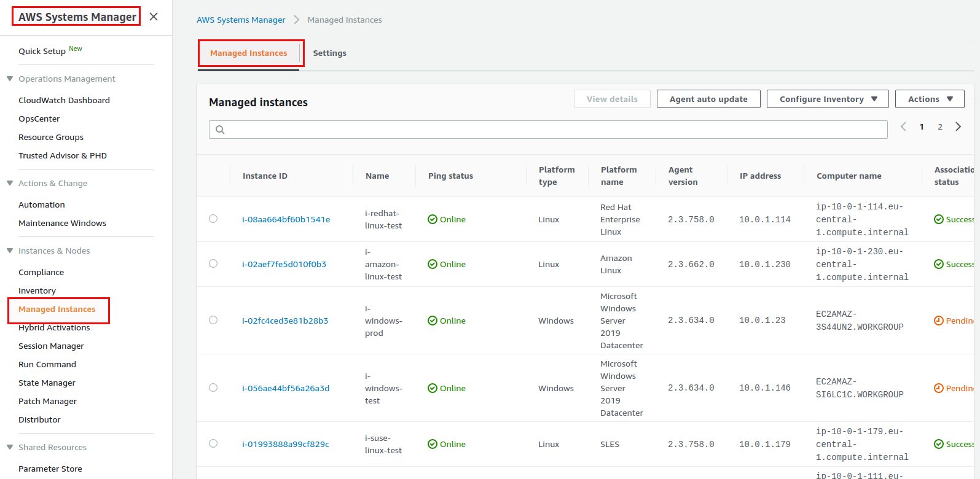The image size is (980, 479).
Task: Click Online status icon for i-windows-test
Action: click(433, 388)
